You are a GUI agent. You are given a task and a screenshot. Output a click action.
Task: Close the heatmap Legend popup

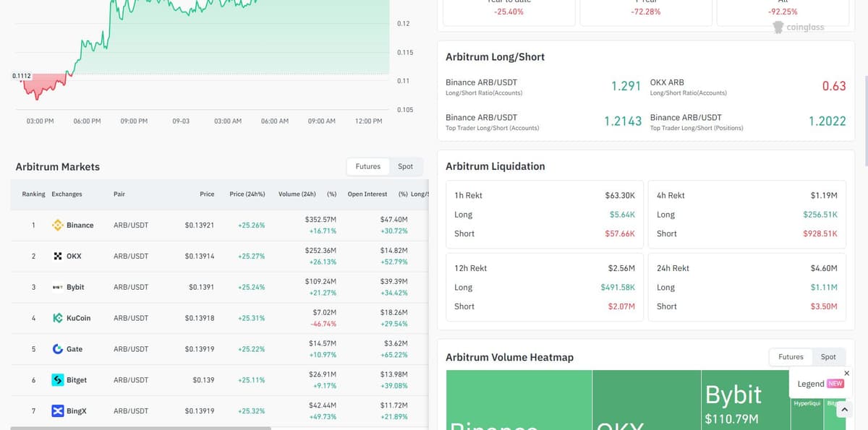846,373
